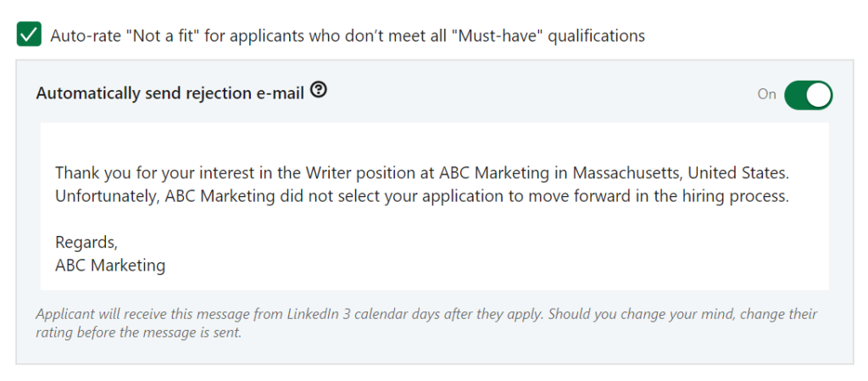Uncheck the Auto-rate "Not a fit" checkbox
The height and width of the screenshot is (381, 868).
pos(29,34)
